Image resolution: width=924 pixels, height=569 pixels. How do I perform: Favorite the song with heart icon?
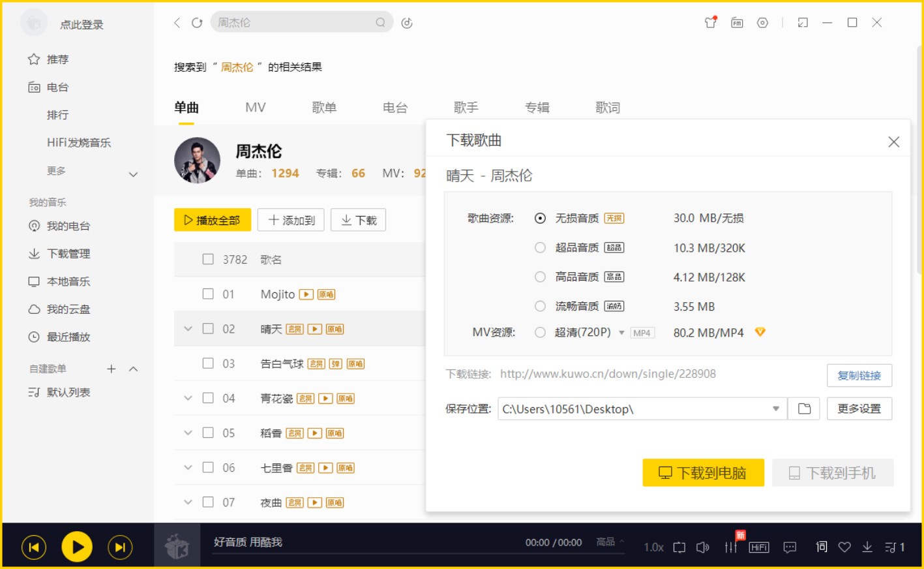coord(844,547)
